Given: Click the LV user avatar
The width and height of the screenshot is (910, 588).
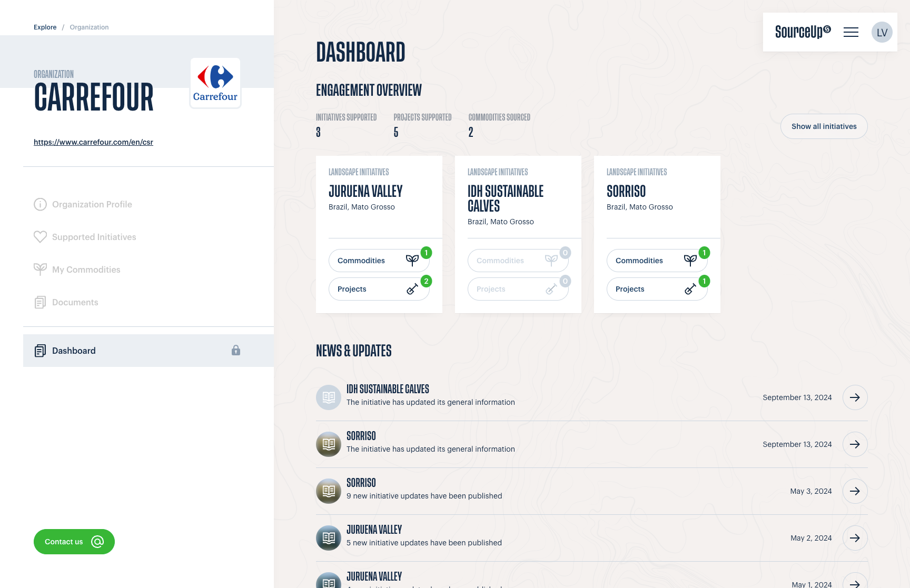Looking at the screenshot, I should pyautogui.click(x=882, y=32).
